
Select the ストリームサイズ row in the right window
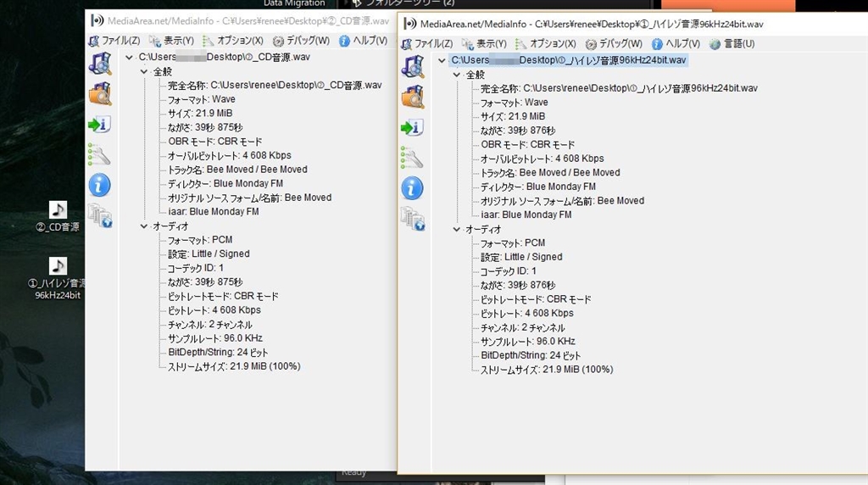(547, 370)
